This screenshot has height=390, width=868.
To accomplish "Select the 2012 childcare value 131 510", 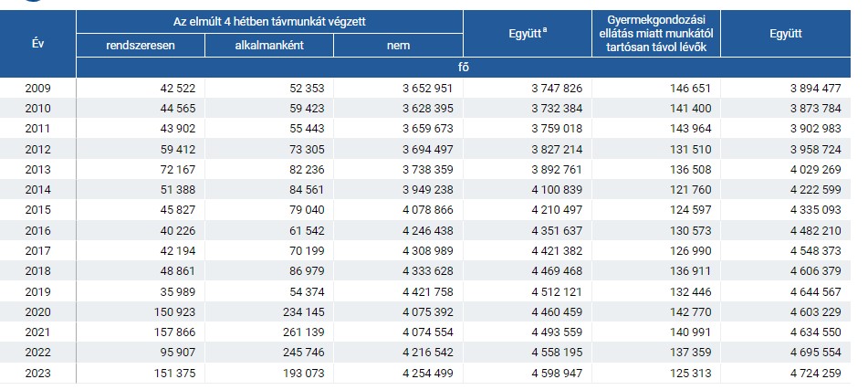I will tap(691, 149).
